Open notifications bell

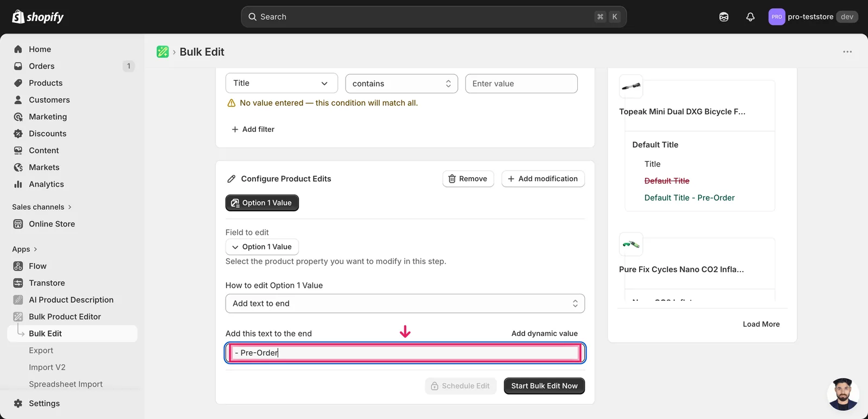(750, 17)
